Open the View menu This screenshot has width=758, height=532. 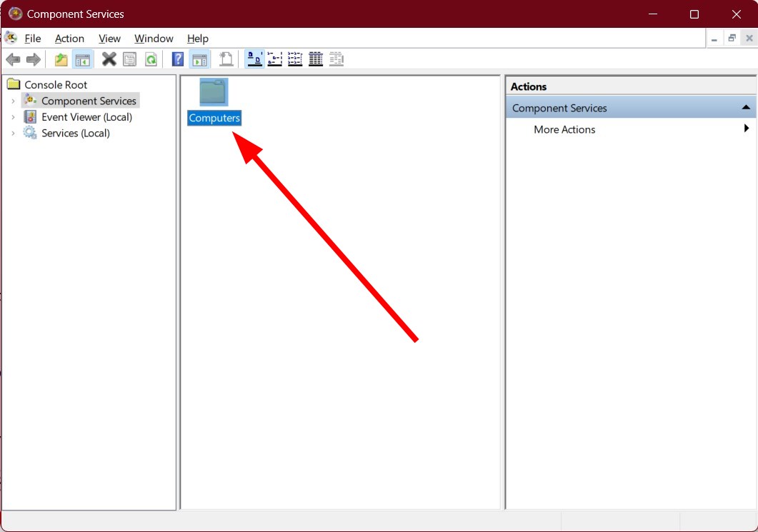click(109, 39)
